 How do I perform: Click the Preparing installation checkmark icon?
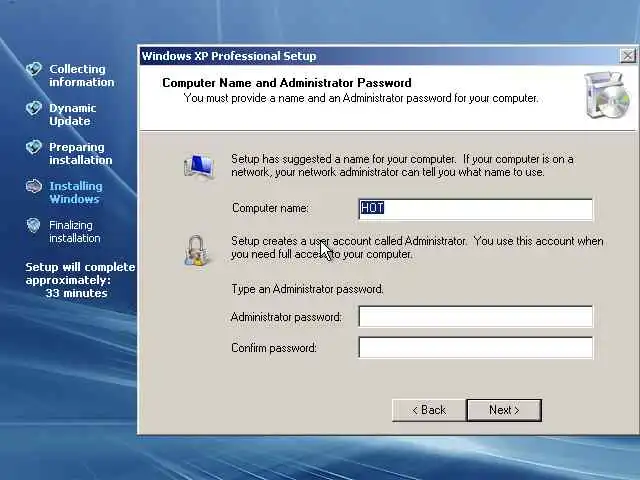coord(34,147)
